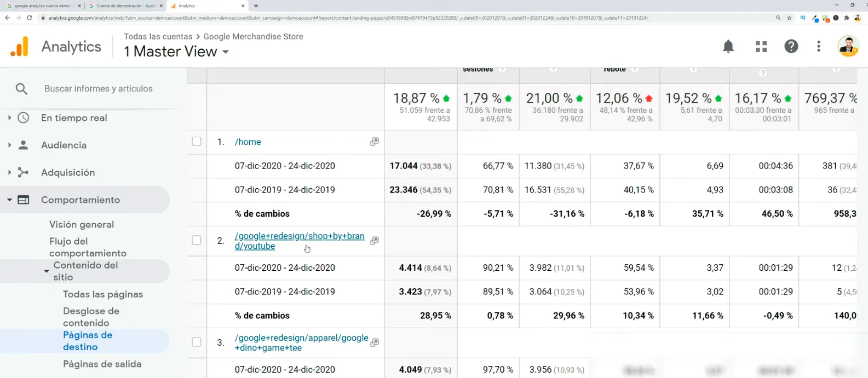The height and width of the screenshot is (378, 868).
Task: Switch to Cuenta de demostración tab
Action: point(125,5)
